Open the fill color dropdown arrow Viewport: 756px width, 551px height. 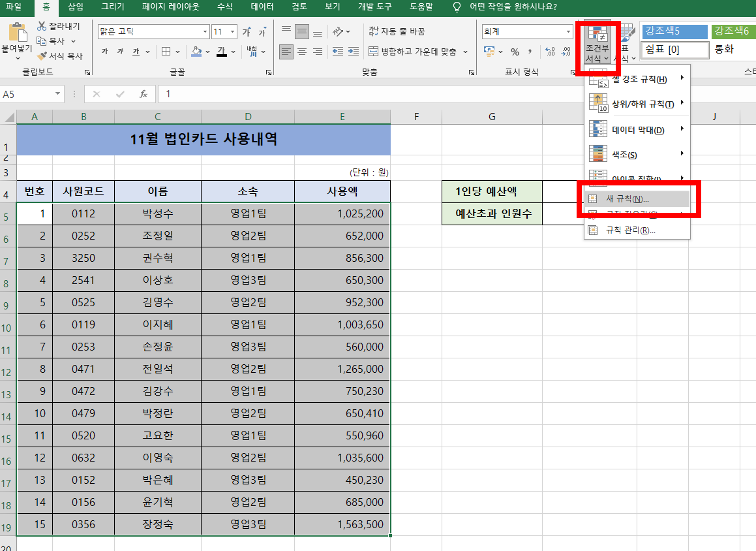[208, 52]
